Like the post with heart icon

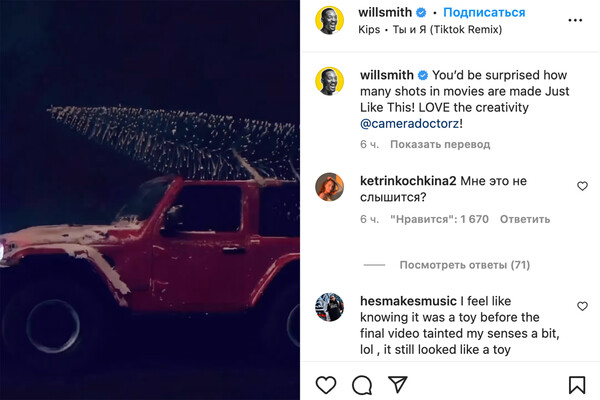click(326, 384)
